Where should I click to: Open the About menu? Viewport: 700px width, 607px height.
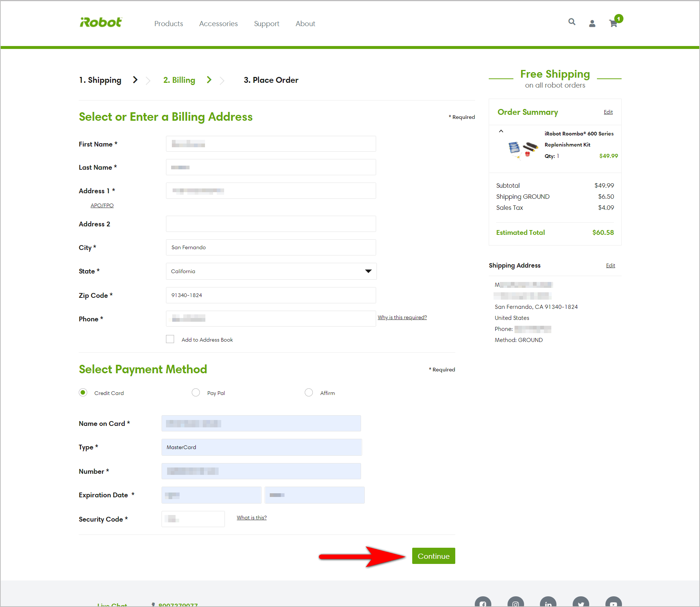coord(305,24)
